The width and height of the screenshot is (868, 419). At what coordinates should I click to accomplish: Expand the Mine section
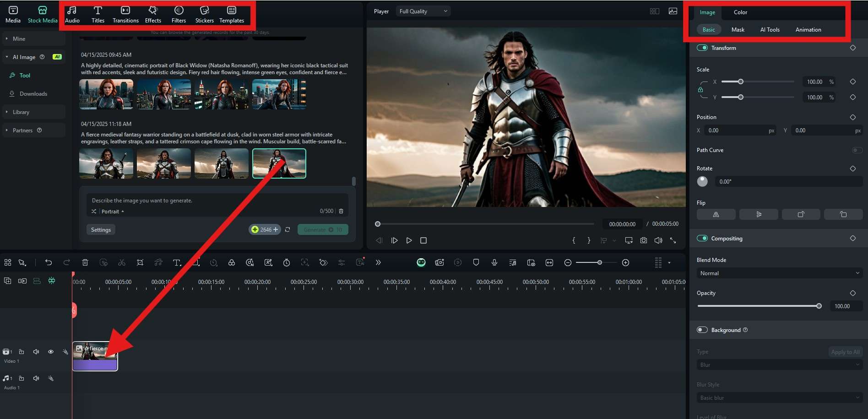coord(34,39)
